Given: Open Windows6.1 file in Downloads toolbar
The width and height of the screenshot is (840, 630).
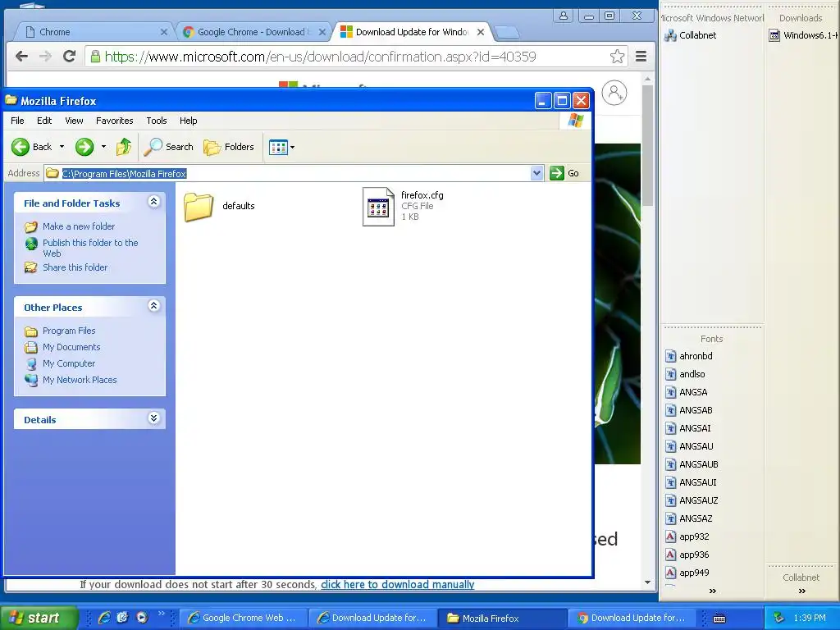Looking at the screenshot, I should 803,35.
